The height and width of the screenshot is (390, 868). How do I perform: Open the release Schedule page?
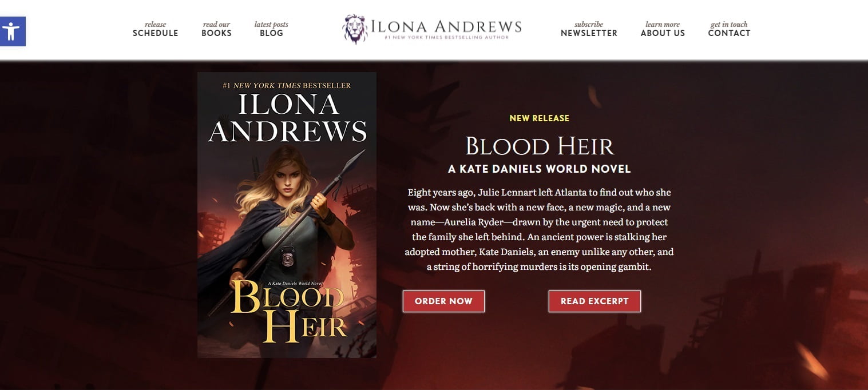(x=156, y=29)
